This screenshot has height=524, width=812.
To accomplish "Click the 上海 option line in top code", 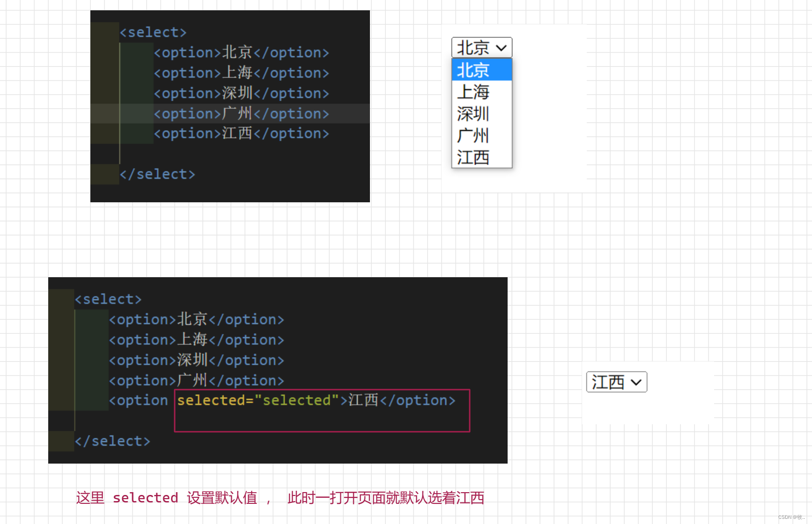I will coord(242,73).
